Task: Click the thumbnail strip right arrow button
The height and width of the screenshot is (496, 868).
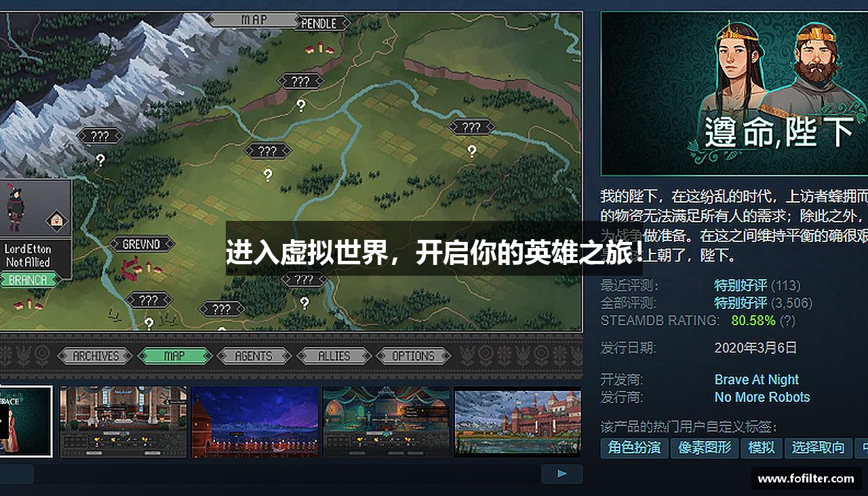Action: pos(562,474)
